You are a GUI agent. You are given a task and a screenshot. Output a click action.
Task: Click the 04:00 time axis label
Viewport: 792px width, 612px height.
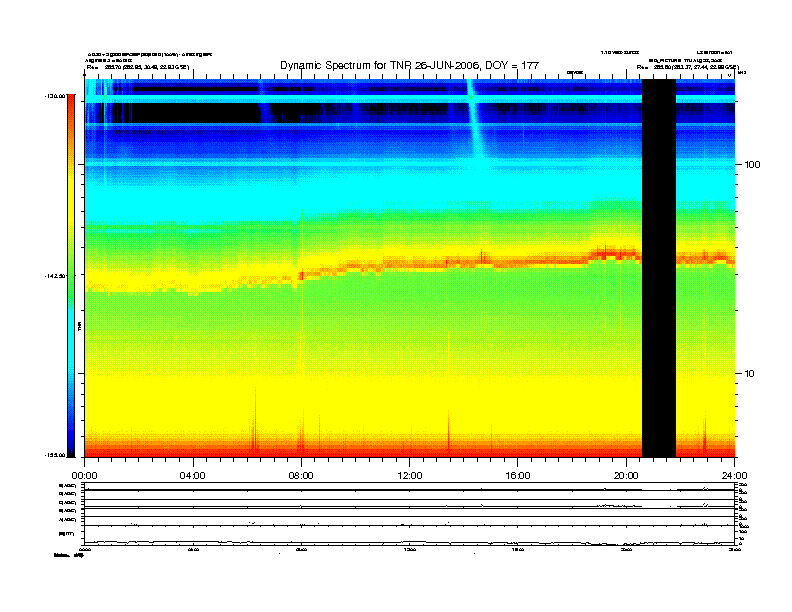pyautogui.click(x=193, y=476)
